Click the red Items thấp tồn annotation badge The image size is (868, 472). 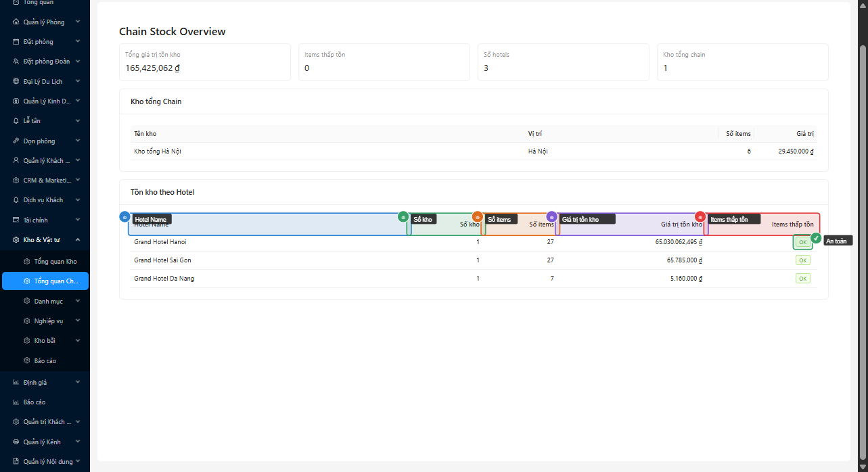point(700,217)
